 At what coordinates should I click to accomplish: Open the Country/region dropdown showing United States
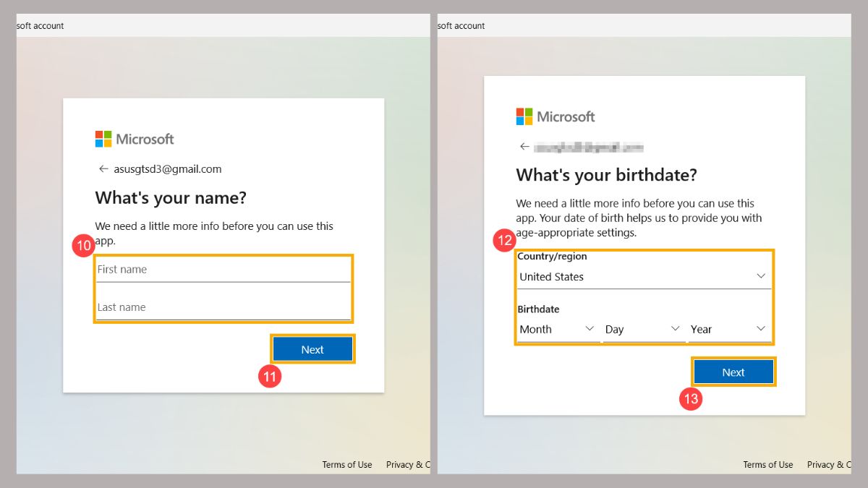(x=644, y=275)
